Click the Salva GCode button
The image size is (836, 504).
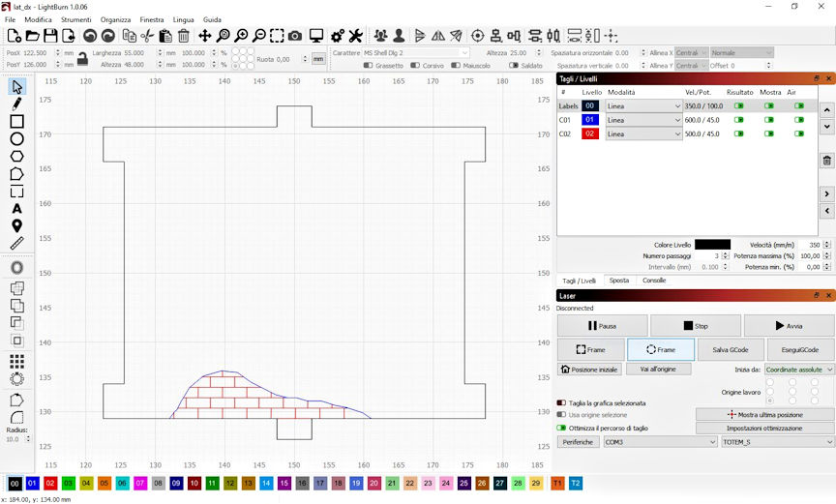pyautogui.click(x=730, y=349)
